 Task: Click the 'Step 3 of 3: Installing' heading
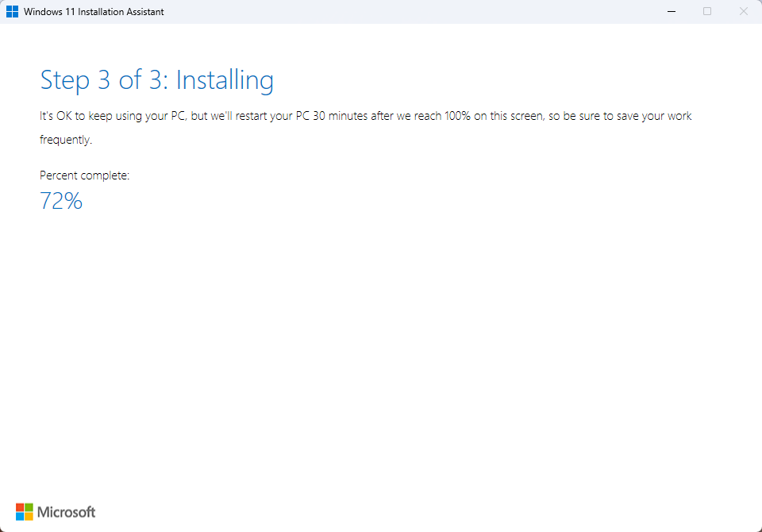tap(157, 80)
